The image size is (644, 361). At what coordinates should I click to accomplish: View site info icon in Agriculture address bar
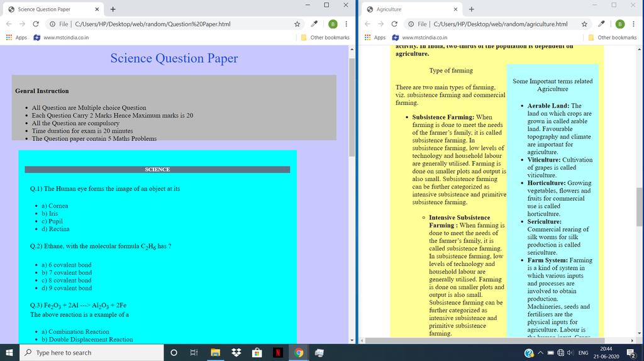pyautogui.click(x=411, y=25)
